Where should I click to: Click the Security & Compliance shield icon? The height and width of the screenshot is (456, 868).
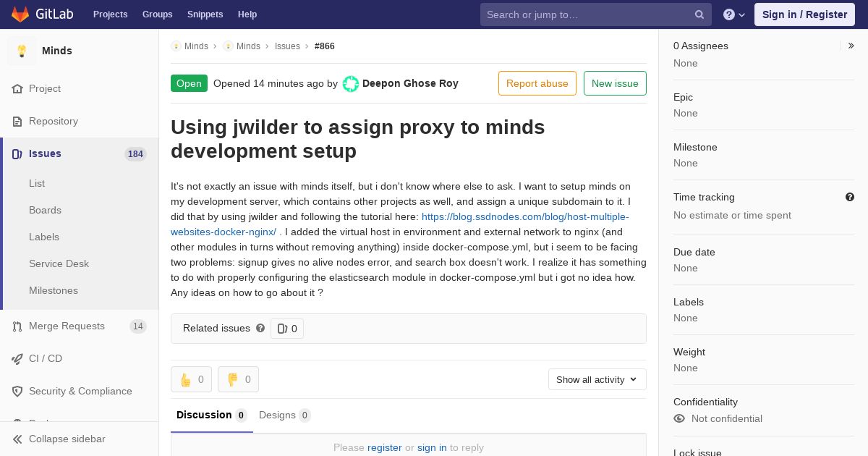pos(17,391)
